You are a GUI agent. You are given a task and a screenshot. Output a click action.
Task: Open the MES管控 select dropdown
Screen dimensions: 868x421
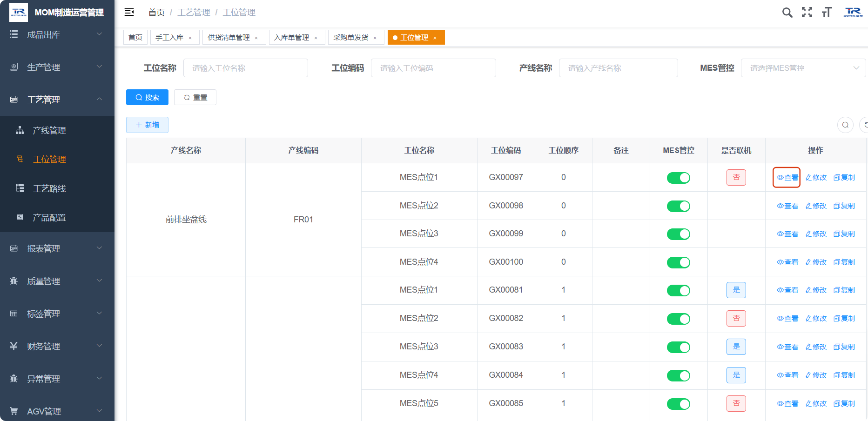click(803, 68)
